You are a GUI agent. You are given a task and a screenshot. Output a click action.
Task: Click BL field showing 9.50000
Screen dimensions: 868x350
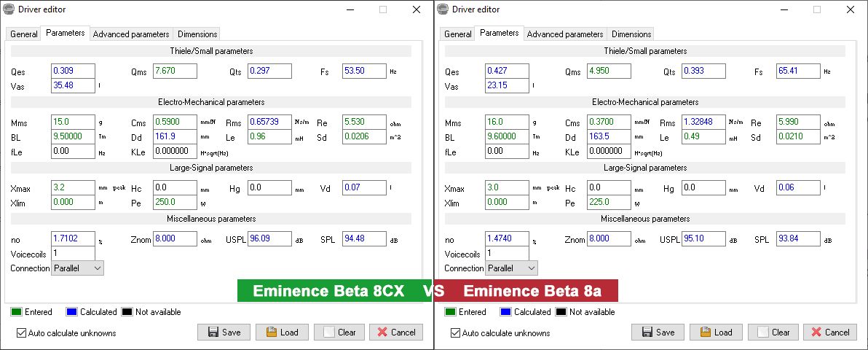click(73, 136)
